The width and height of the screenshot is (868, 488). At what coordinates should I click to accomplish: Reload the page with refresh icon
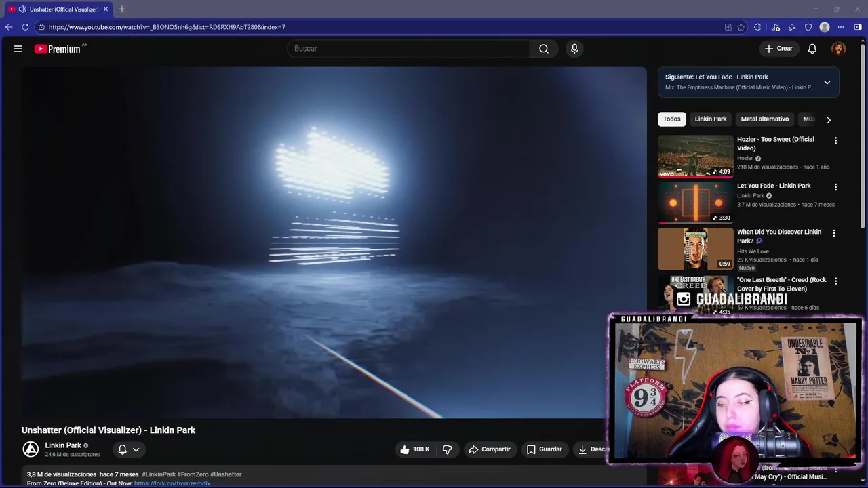coord(25,27)
